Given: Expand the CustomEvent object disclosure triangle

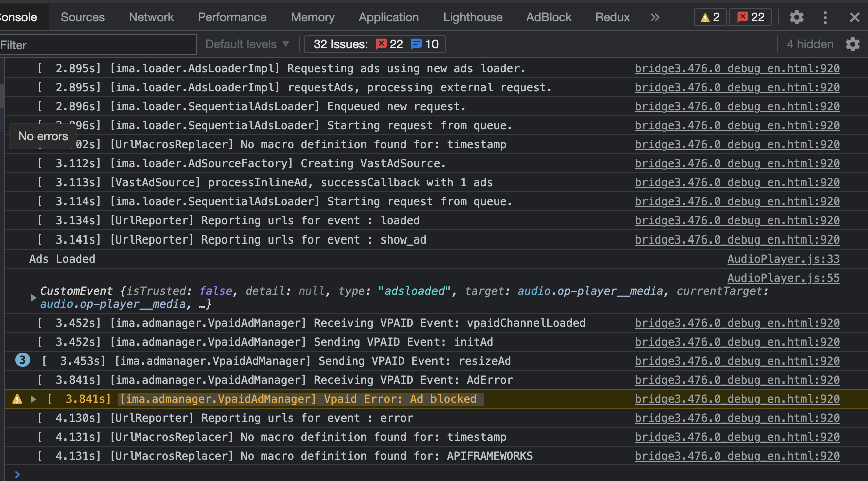Looking at the screenshot, I should (x=33, y=297).
